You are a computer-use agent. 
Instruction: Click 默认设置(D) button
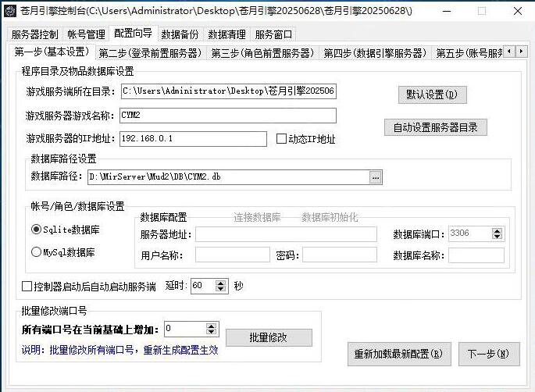click(x=433, y=94)
